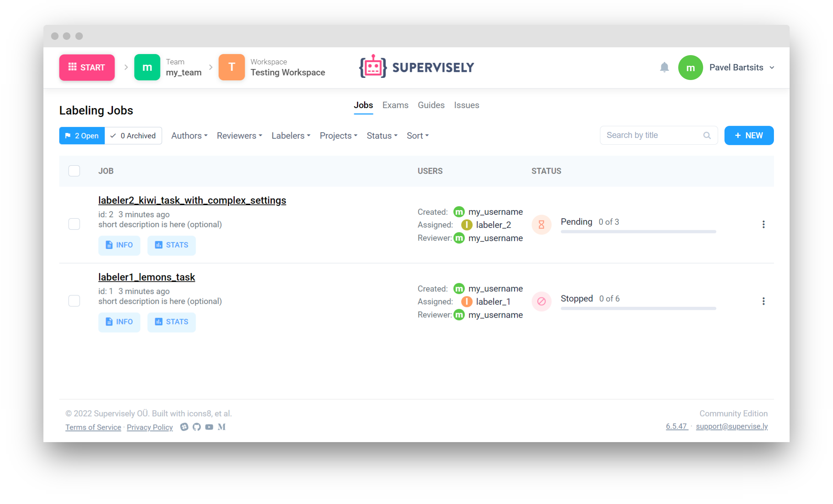Click the search magnifier icon
This screenshot has height=504, width=833.
tap(707, 136)
